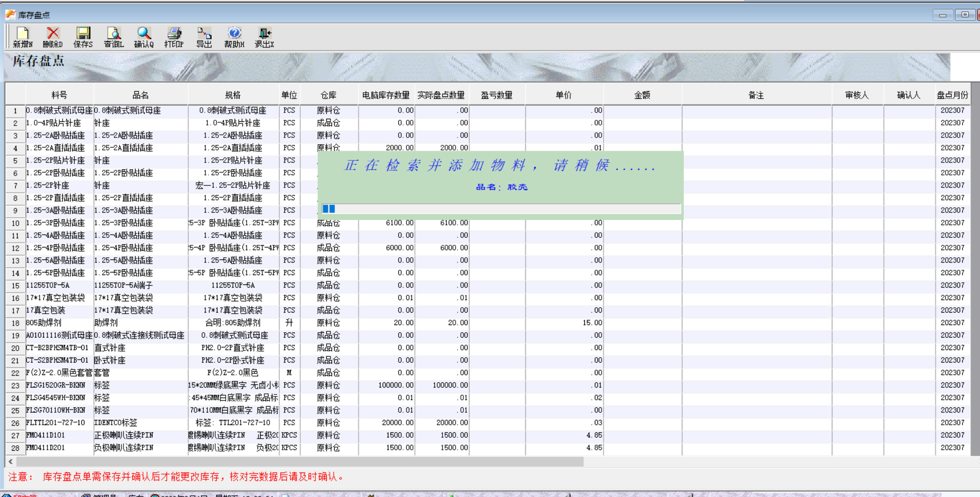980x497 pixels.
Task: Click the 20000.00 actual count cell in row 26
Action: (442, 423)
